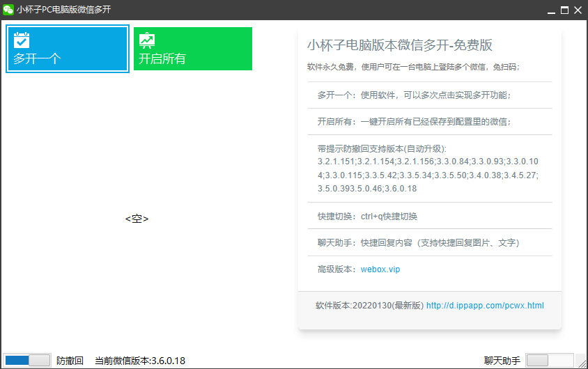
Task: Click the 软件版本:20220130(最新版) text
Action: [369, 306]
